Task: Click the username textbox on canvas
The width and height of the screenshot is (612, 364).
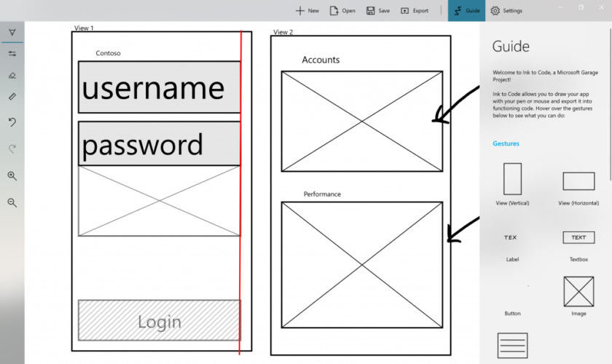Action: pyautogui.click(x=159, y=87)
